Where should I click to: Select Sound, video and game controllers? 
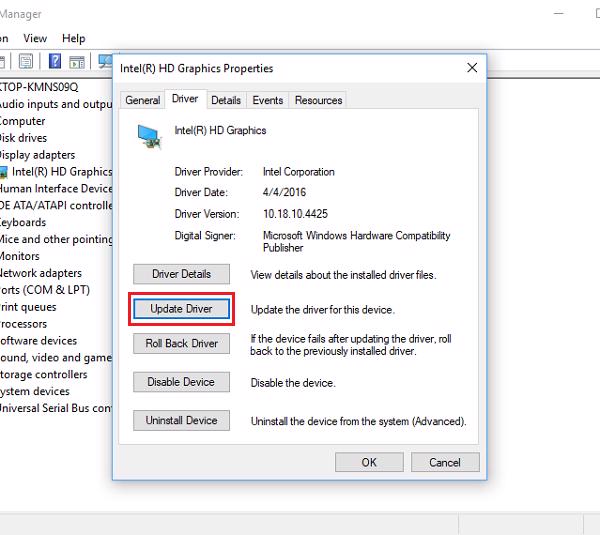[56, 357]
